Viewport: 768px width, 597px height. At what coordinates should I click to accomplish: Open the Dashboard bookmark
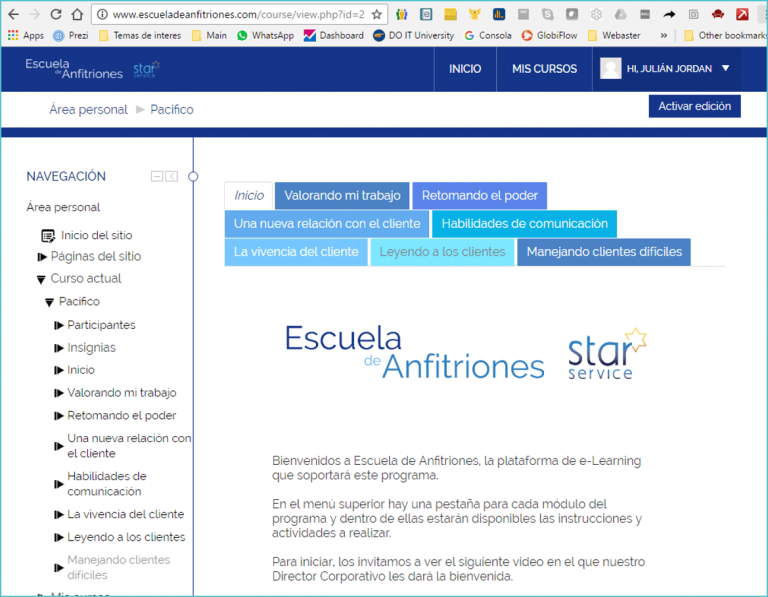click(x=334, y=35)
